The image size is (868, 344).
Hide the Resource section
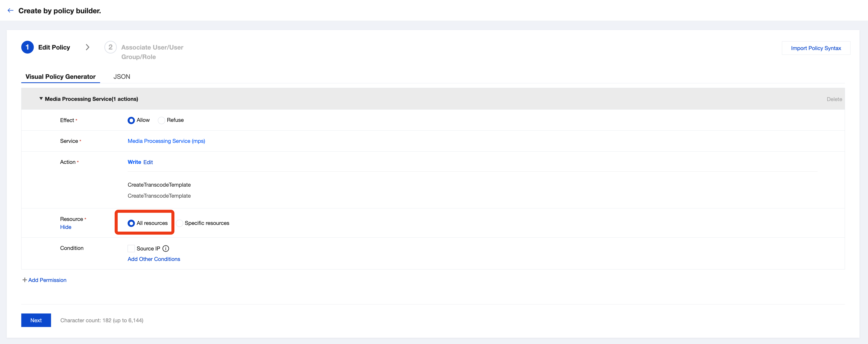65,227
